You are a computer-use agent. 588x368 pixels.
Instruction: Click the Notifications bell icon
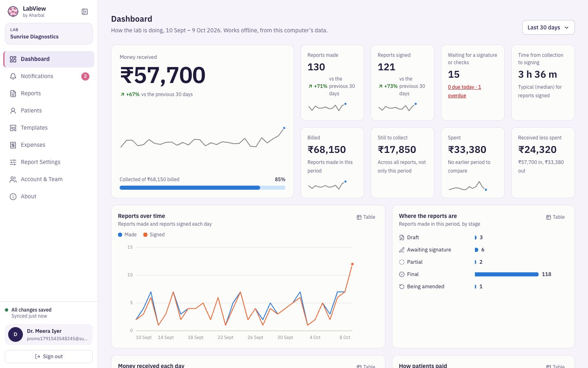[13, 76]
